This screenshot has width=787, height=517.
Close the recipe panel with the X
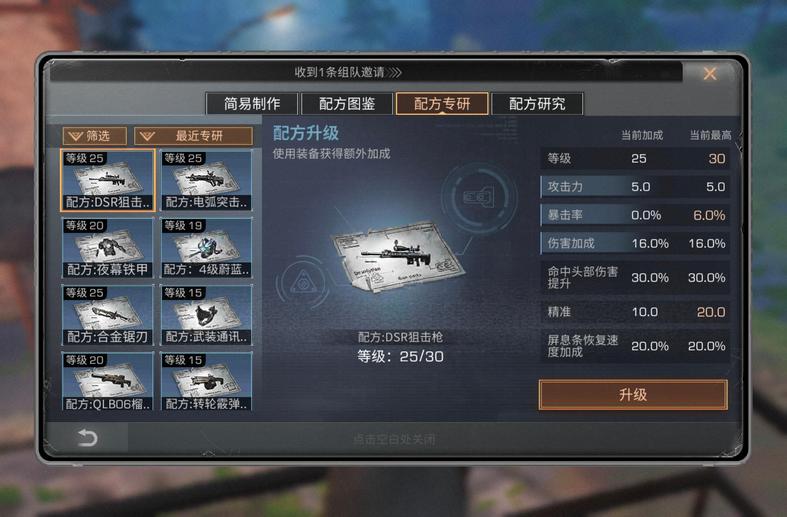click(x=710, y=74)
